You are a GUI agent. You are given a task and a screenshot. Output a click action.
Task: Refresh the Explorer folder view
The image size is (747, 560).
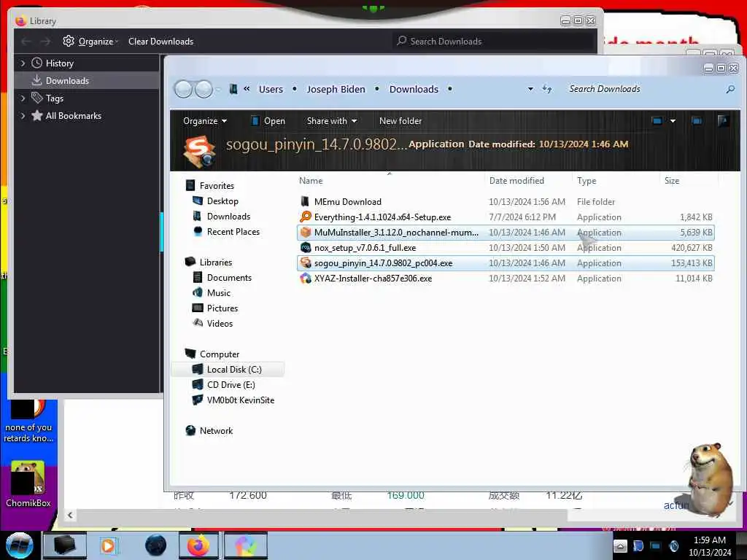click(x=547, y=89)
